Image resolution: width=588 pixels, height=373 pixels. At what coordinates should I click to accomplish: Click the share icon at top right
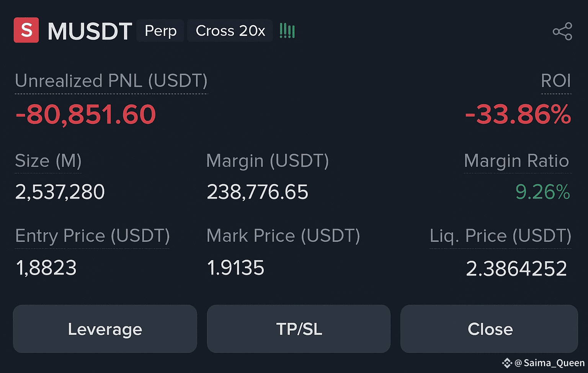(x=562, y=31)
